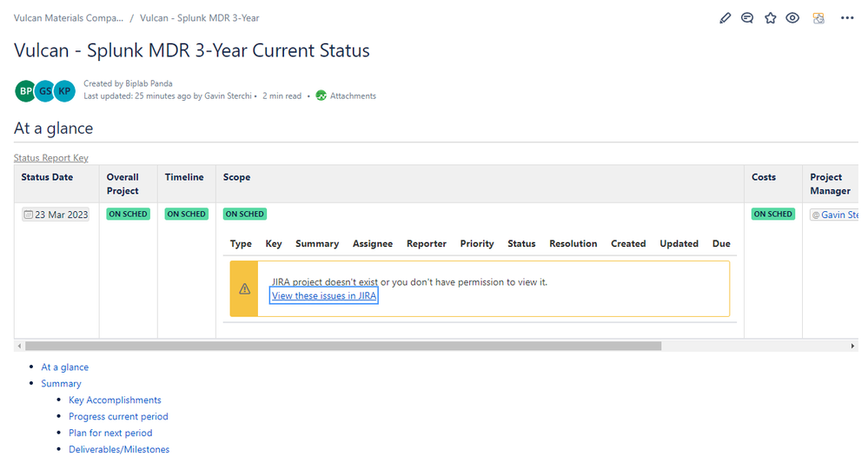
Task: Click the Costs ON SCHED badge
Action: 772,215
